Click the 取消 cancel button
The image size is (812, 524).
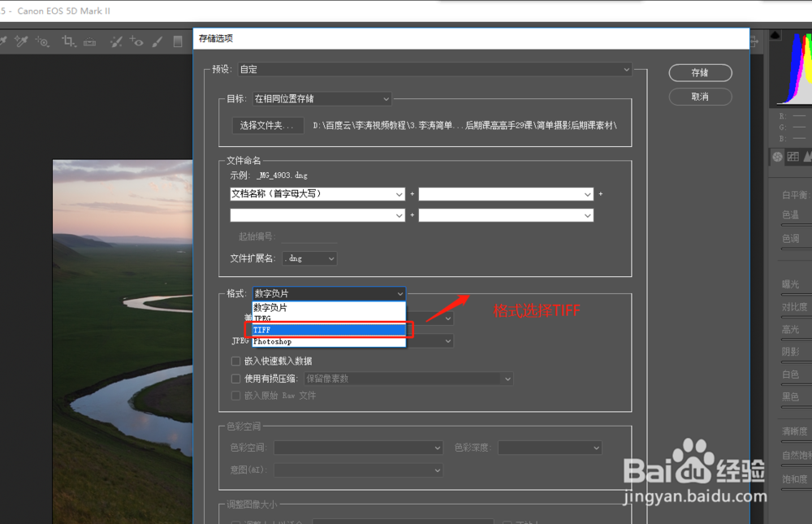click(x=700, y=97)
